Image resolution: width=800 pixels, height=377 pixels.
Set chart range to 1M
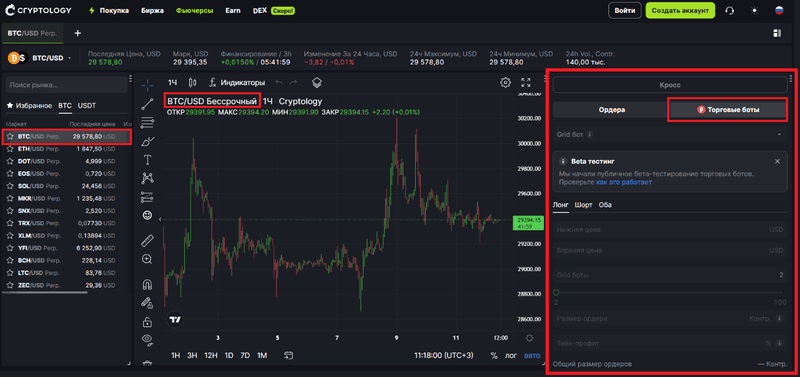[x=262, y=355]
